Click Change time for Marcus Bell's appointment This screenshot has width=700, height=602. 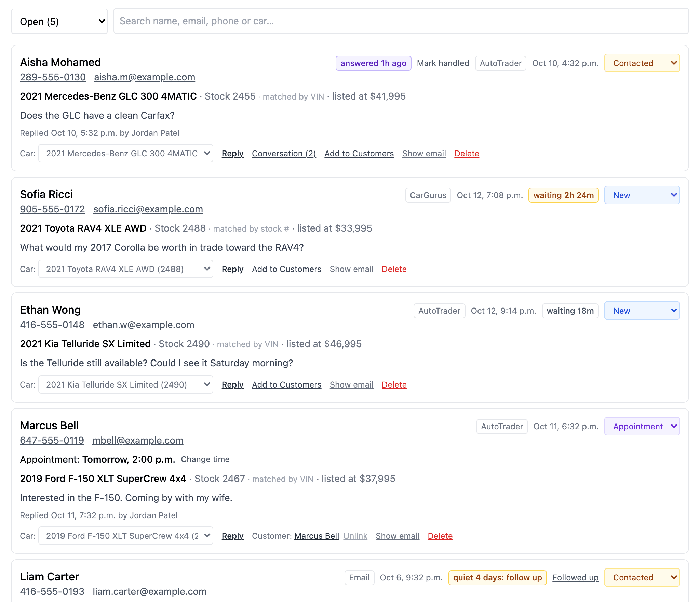205,459
